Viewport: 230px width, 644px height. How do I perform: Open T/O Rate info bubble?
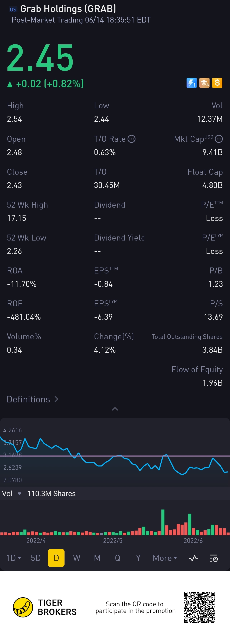(x=132, y=139)
